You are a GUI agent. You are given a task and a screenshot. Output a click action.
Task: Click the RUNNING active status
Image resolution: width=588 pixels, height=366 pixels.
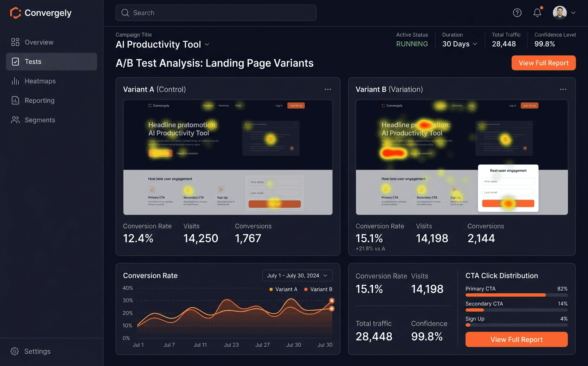412,44
